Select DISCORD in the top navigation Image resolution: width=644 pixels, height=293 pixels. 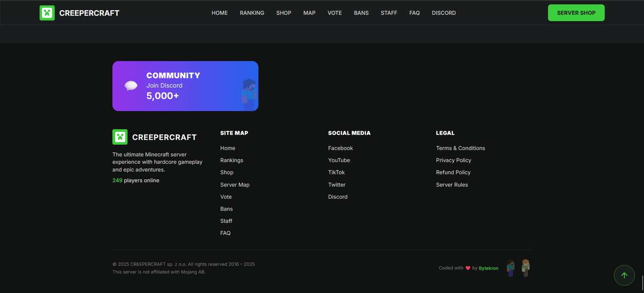[x=444, y=13]
